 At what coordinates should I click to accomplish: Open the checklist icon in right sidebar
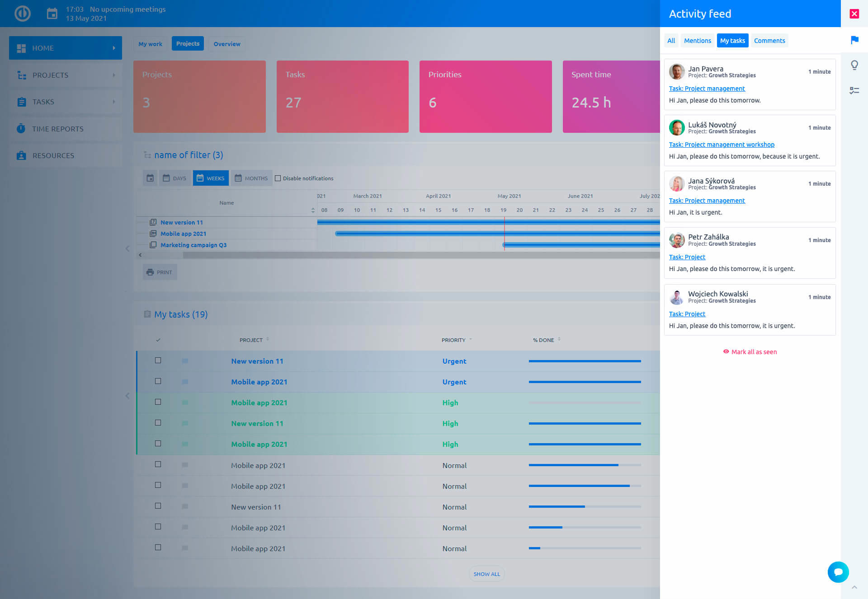tap(854, 91)
